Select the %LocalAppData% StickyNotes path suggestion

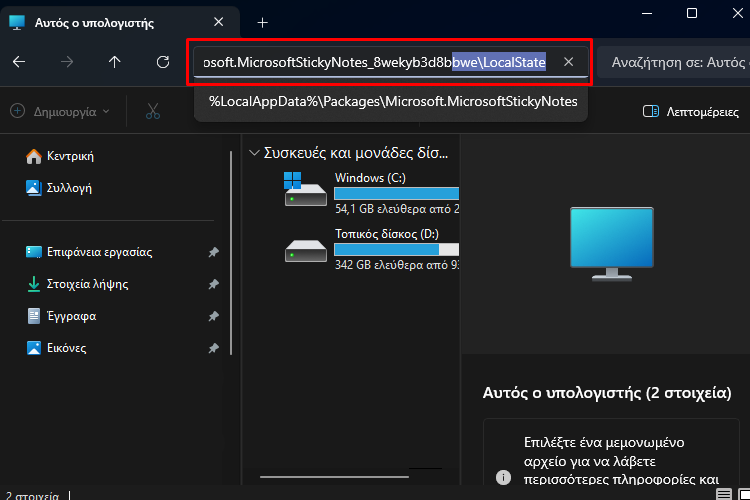point(393,101)
